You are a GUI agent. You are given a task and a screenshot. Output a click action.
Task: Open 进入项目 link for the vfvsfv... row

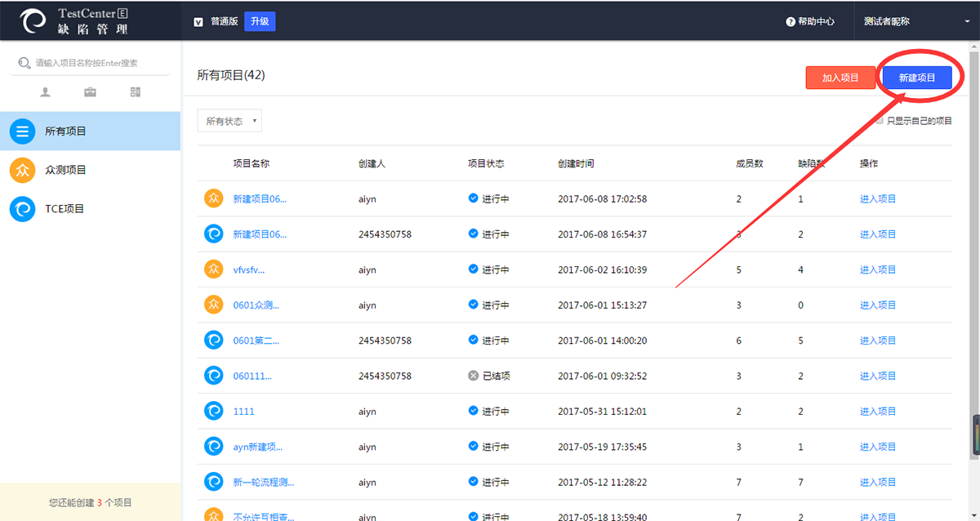[x=877, y=269]
